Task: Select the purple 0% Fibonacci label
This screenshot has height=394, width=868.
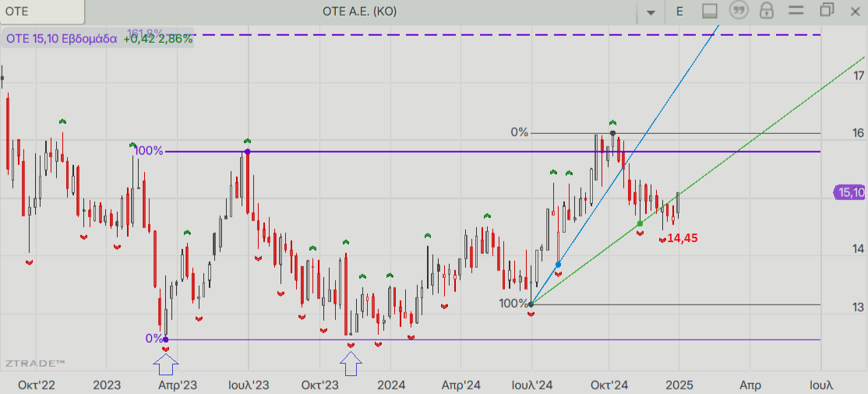Action: (x=154, y=338)
